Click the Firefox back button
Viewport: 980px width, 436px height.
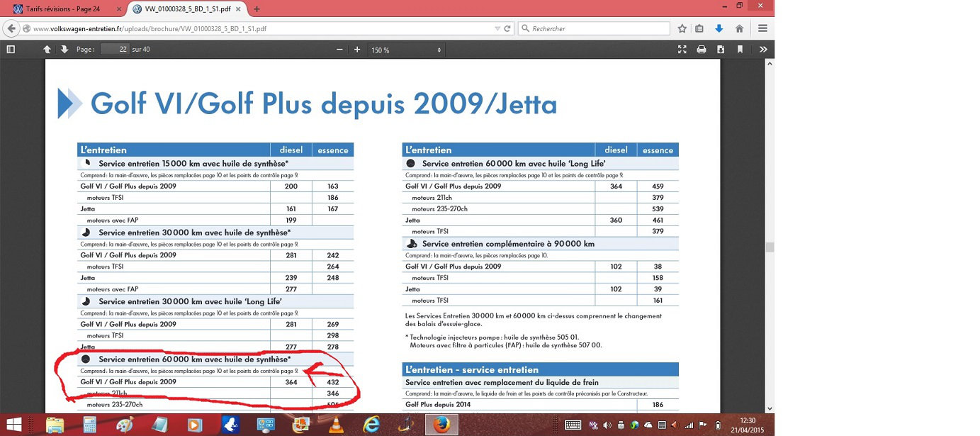tap(11, 28)
